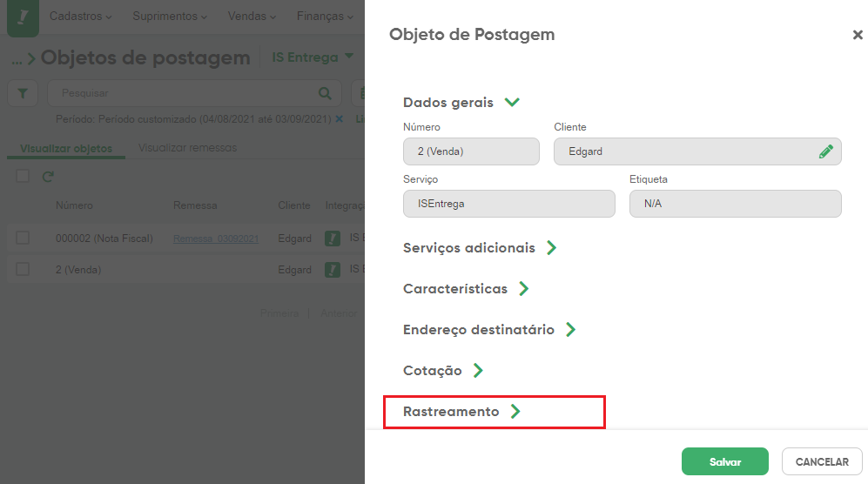The image size is (868, 484).
Task: Open the Cadastros menu
Action: click(x=80, y=16)
